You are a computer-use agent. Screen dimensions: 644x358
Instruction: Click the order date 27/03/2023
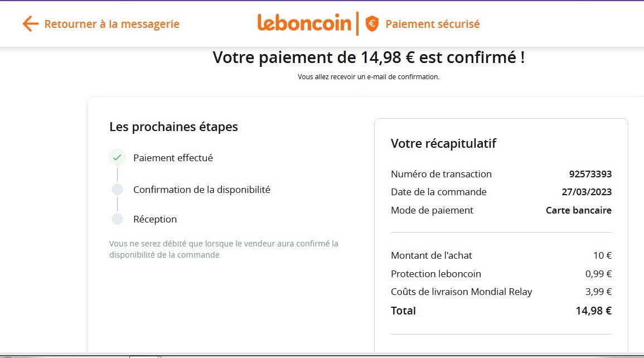587,192
